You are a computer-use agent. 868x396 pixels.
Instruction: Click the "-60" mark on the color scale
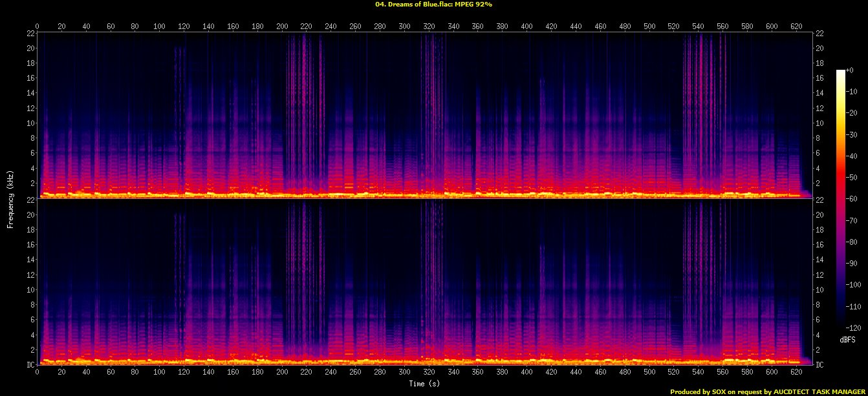pos(852,198)
